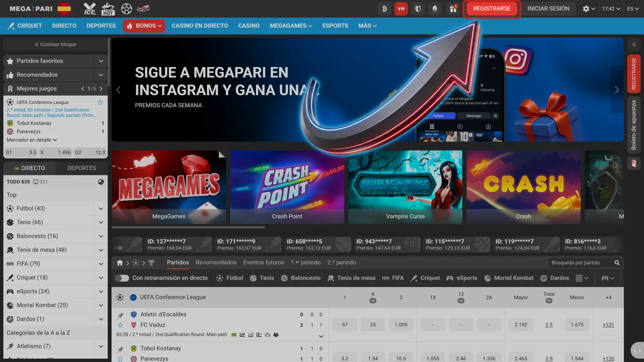Viewport: 644px width, 362px height.
Task: Switch to Eventos futuros tab
Action: tap(263, 263)
